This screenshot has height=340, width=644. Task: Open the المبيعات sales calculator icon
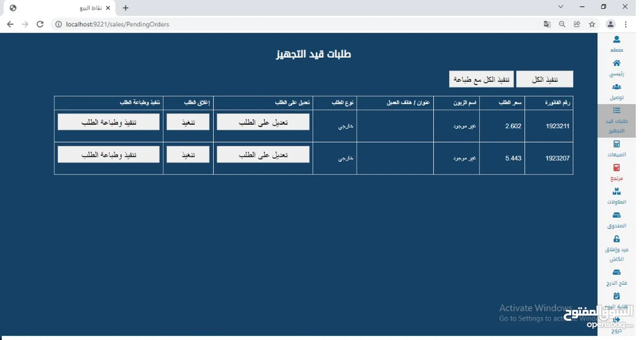(x=616, y=144)
